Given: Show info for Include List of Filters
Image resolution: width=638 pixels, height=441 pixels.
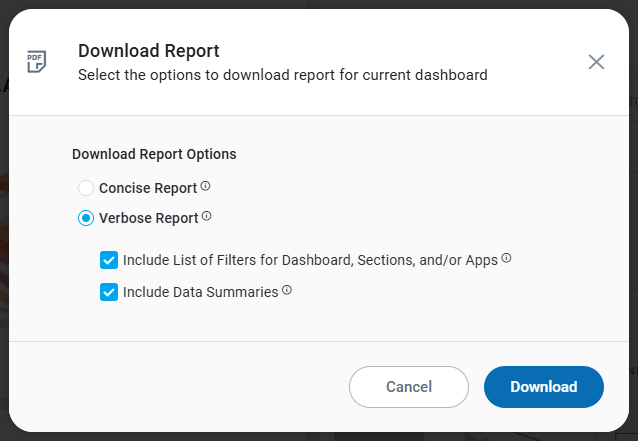Looking at the screenshot, I should [506, 259].
